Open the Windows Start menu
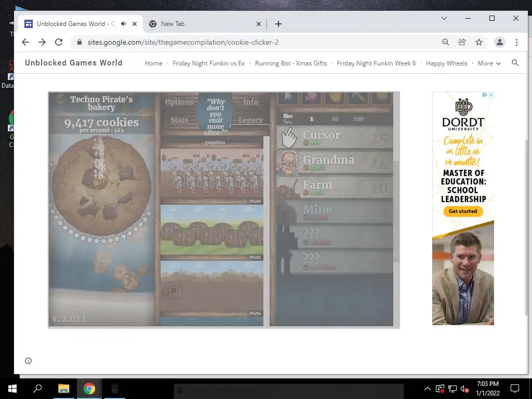Screen dimensions: 532x399 point(12,389)
